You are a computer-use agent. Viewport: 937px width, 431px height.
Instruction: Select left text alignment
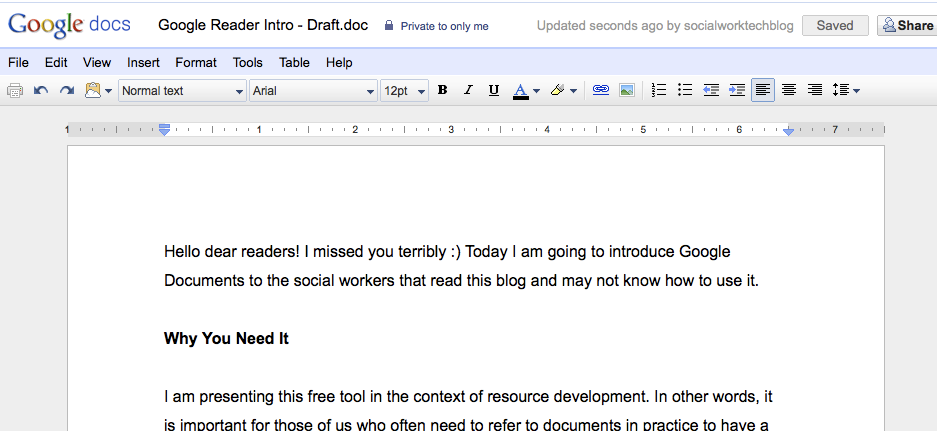tap(763, 90)
